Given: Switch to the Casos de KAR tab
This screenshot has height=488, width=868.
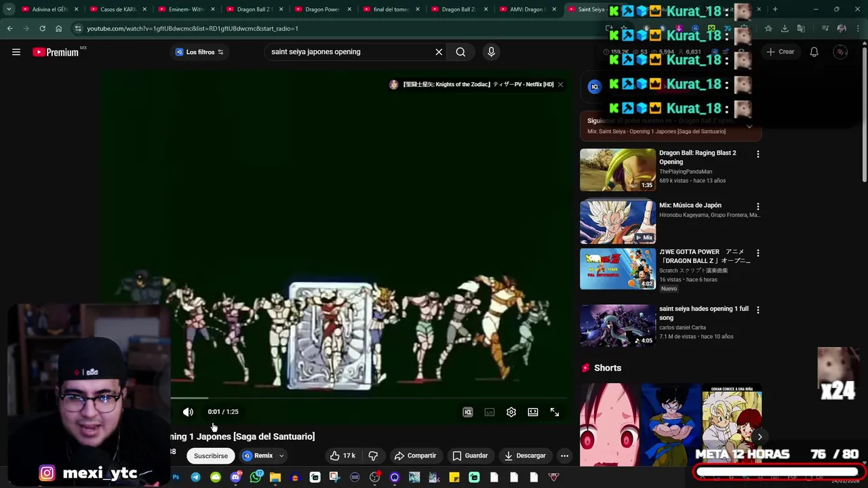Looking at the screenshot, I should tap(118, 9).
